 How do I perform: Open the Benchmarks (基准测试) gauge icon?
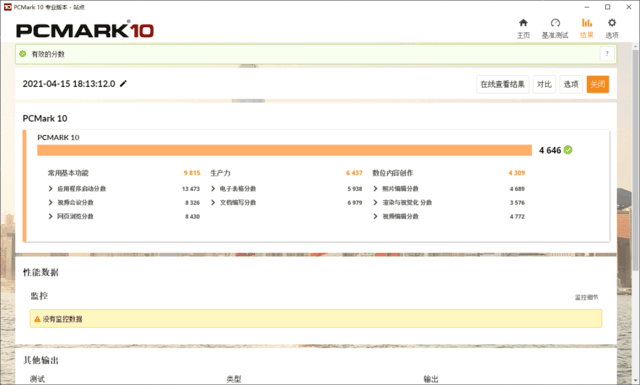(555, 23)
